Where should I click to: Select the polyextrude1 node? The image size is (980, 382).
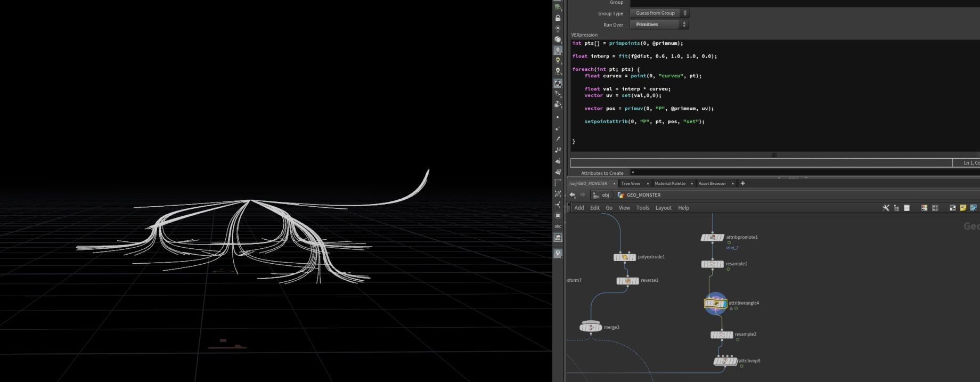(625, 257)
